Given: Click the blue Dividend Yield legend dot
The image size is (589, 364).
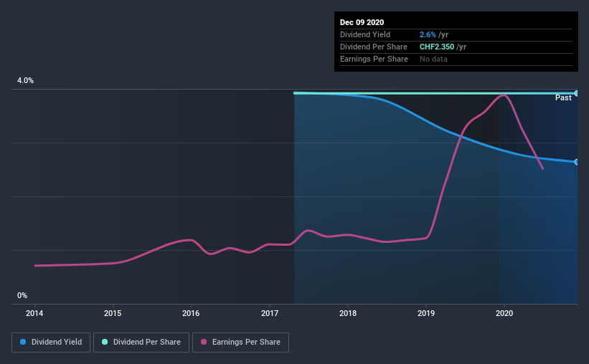Looking at the screenshot, I should click(24, 343).
